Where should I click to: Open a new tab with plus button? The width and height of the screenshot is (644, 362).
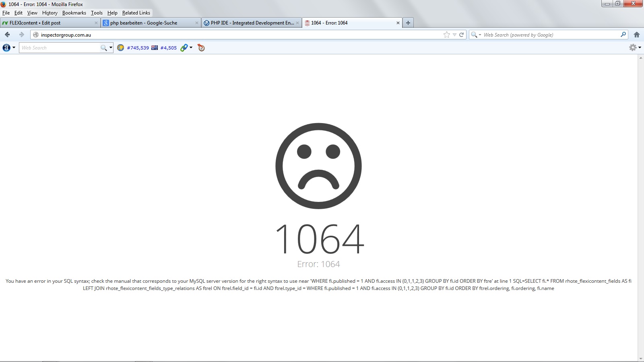point(408,23)
